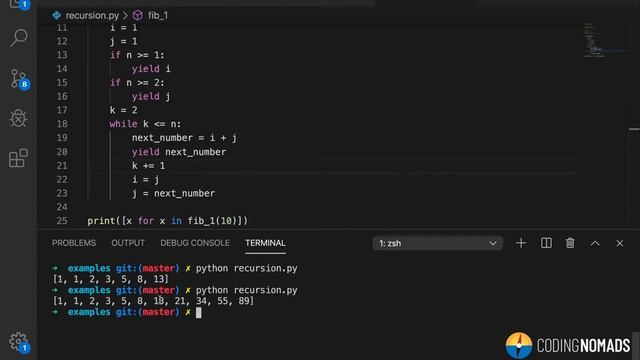Kill terminal with trash icon
Viewport: 640px width, 360px height.
point(570,243)
